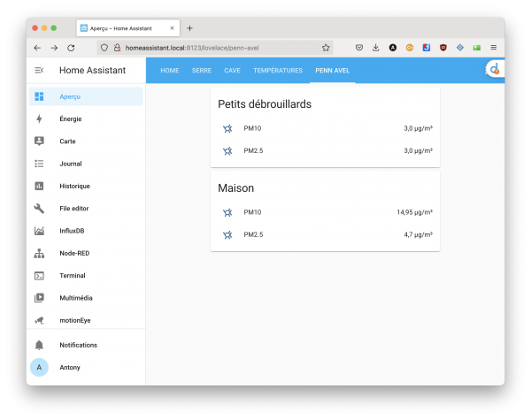
Task: Open the Terminal add-on
Action: click(73, 276)
